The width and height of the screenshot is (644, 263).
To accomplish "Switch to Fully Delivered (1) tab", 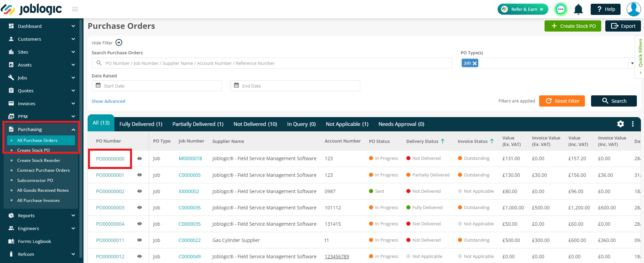I will (141, 124).
